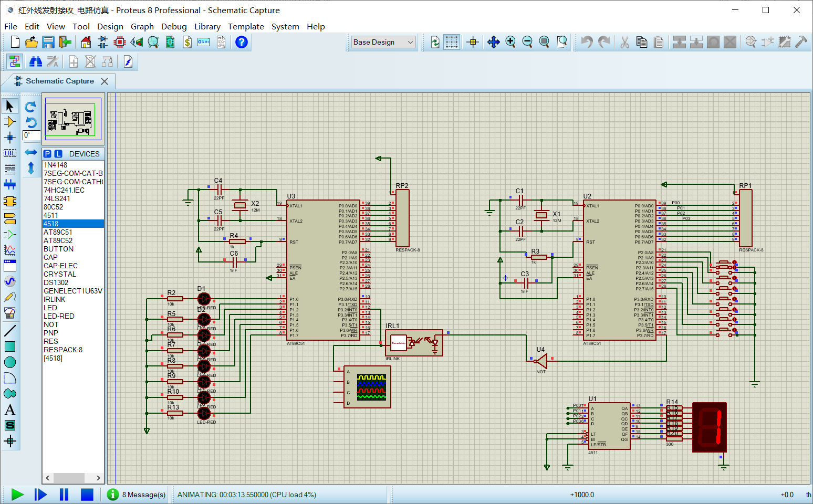This screenshot has height=504, width=813.
Task: Toggle grid display in the toolbar
Action: click(x=452, y=42)
